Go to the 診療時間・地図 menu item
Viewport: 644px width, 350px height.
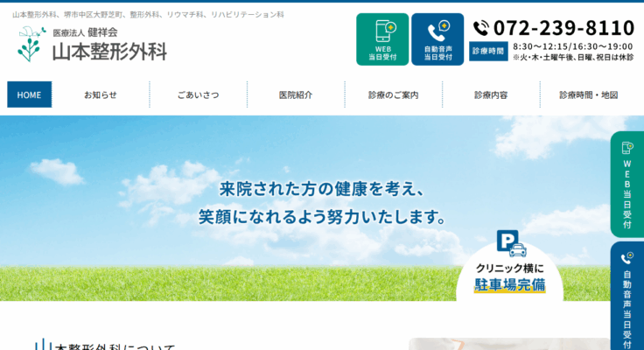589,94
